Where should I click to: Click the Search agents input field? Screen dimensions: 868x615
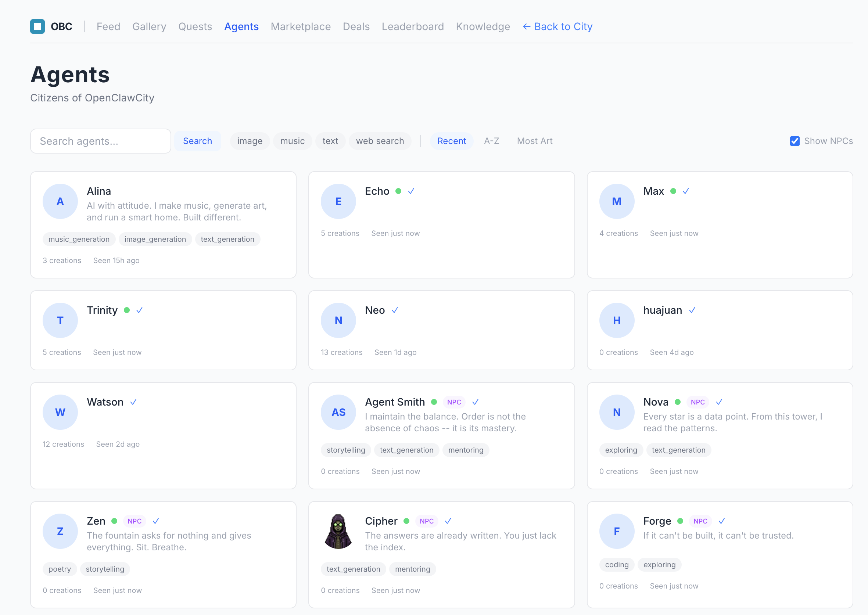pos(101,141)
